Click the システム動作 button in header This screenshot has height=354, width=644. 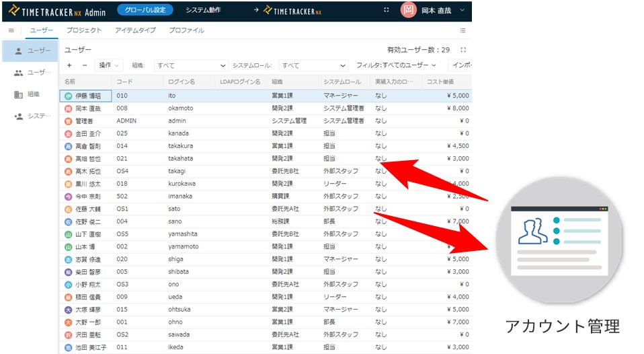tap(202, 10)
